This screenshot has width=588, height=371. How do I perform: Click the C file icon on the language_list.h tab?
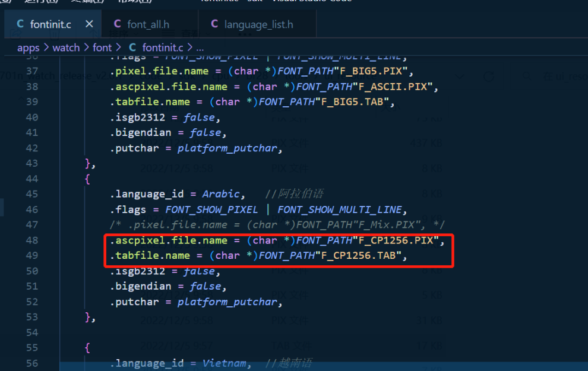point(214,24)
